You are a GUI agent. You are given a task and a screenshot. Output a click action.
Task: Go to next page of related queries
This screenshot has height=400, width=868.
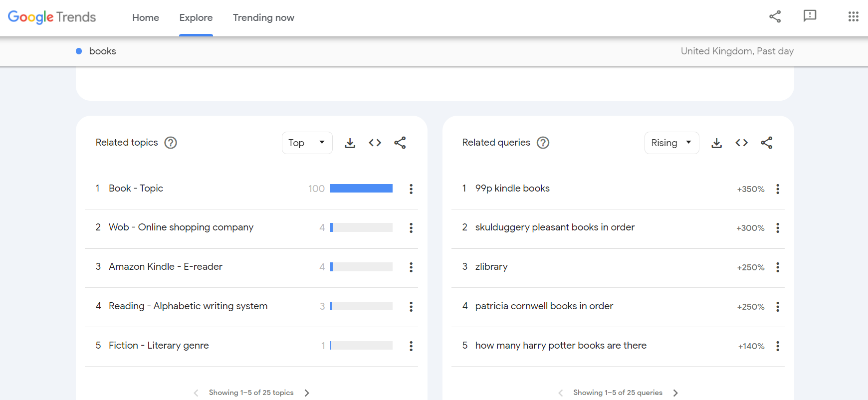point(675,393)
